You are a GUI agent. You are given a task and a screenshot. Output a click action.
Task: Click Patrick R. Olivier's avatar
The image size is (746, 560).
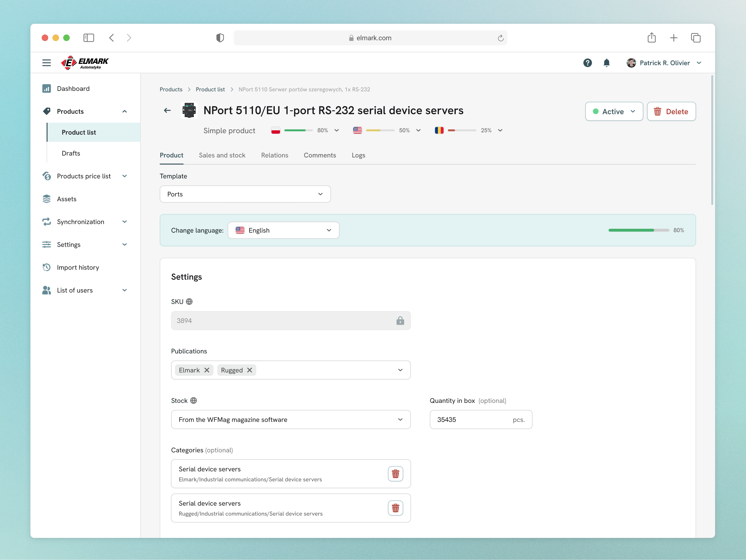631,63
